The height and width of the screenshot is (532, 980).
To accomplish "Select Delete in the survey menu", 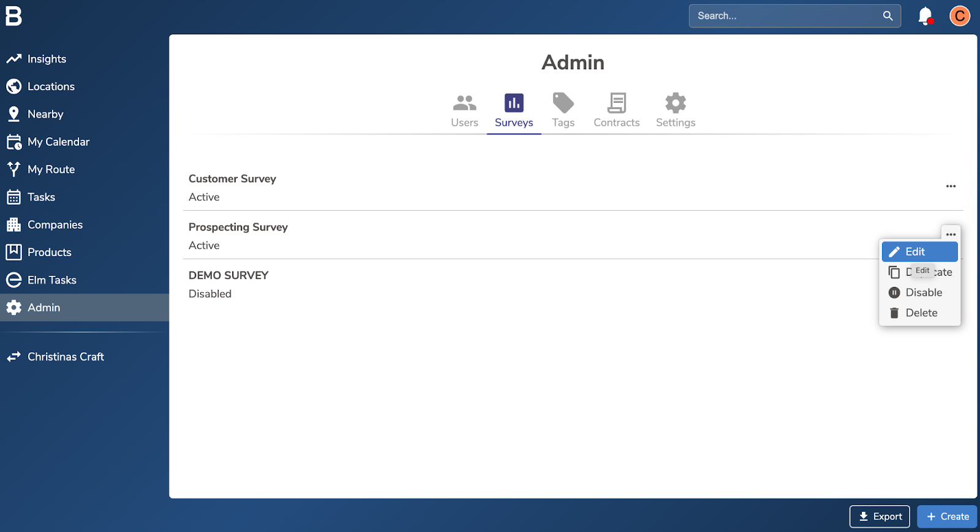I will pos(921,313).
